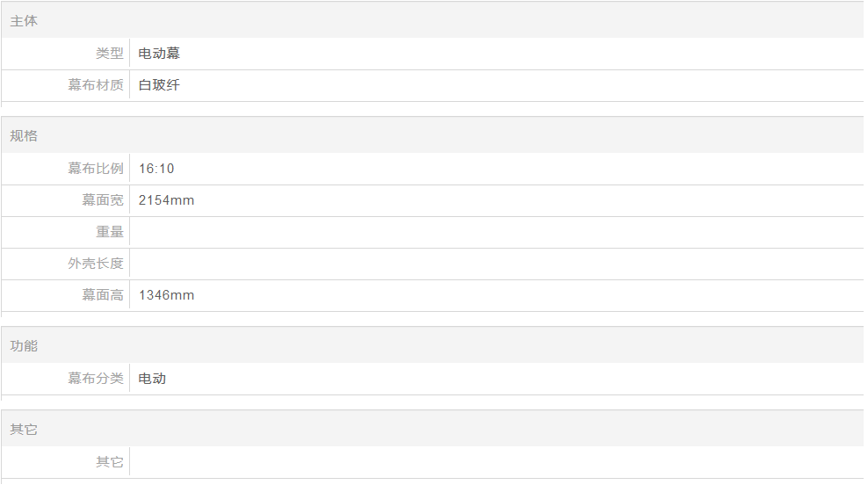The width and height of the screenshot is (868, 492).
Task: Click the 16:10 ratio value
Action: (x=156, y=168)
